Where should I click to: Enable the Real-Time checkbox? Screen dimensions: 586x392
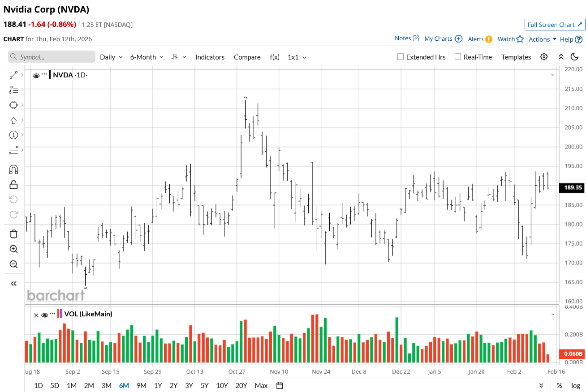[x=457, y=57]
